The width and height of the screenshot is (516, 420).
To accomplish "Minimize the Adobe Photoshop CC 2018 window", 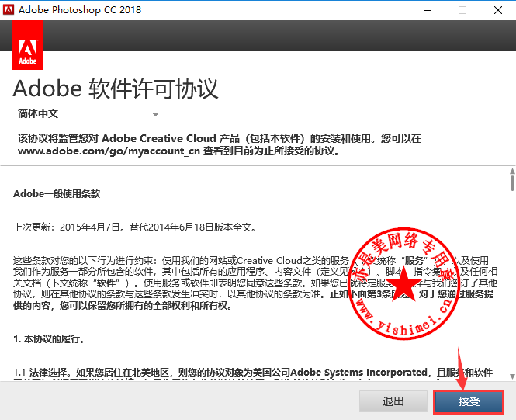I will [x=428, y=10].
